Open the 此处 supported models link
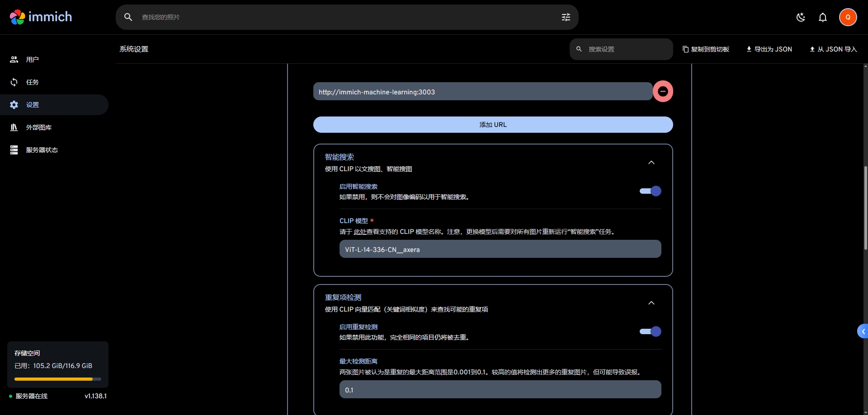Viewport: 868px width, 415px height. click(x=360, y=232)
